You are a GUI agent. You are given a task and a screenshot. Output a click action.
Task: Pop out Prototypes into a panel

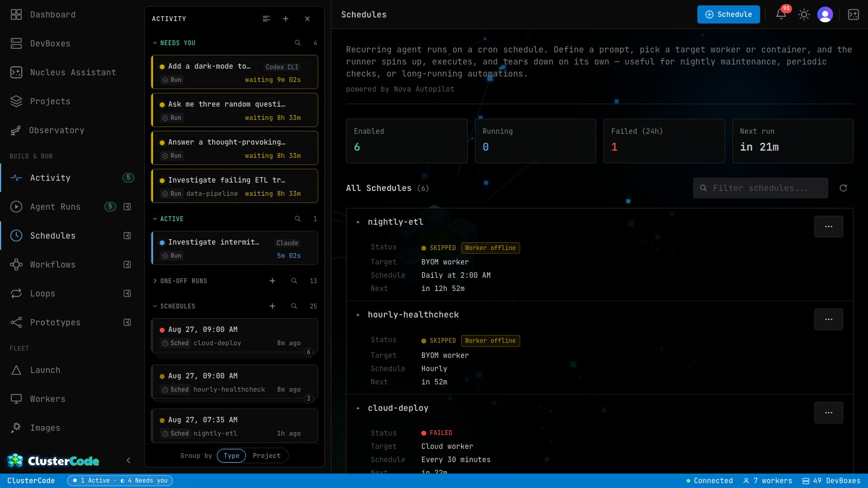[x=127, y=322]
